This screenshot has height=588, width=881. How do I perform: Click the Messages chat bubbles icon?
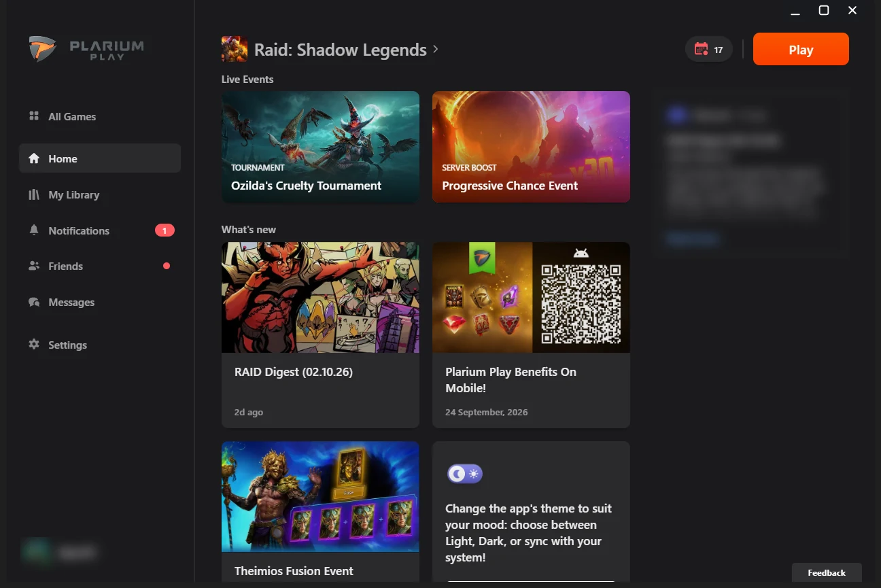click(34, 302)
